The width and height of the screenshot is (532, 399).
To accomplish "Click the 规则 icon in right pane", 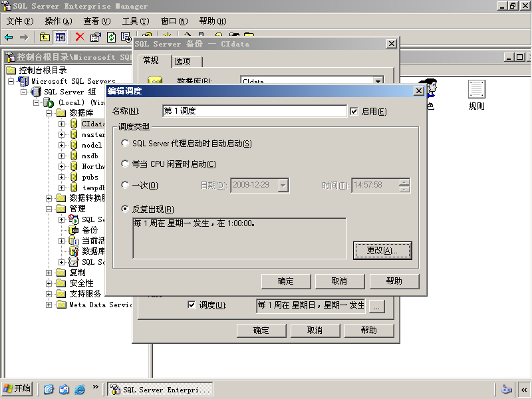I will pyautogui.click(x=476, y=90).
